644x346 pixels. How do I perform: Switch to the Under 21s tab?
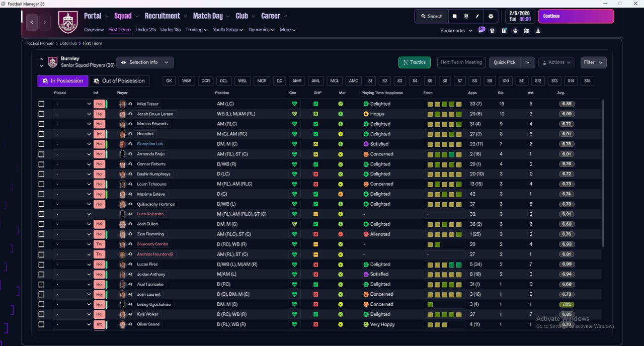click(x=145, y=30)
